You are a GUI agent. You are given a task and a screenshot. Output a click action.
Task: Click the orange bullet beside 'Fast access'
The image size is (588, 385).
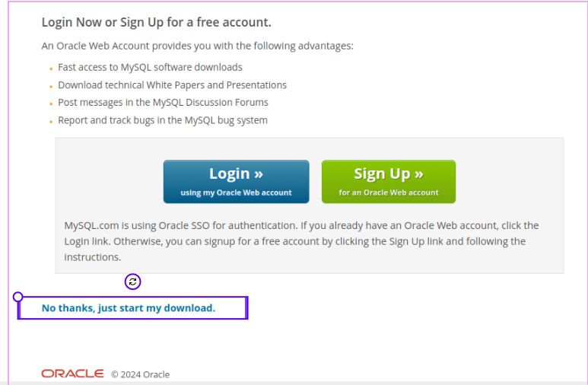tap(50, 68)
